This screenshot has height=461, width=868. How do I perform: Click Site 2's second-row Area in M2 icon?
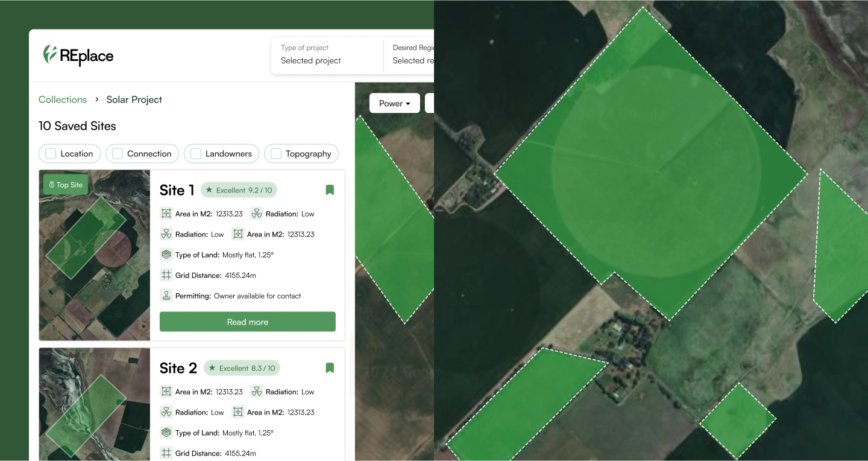[x=238, y=412]
